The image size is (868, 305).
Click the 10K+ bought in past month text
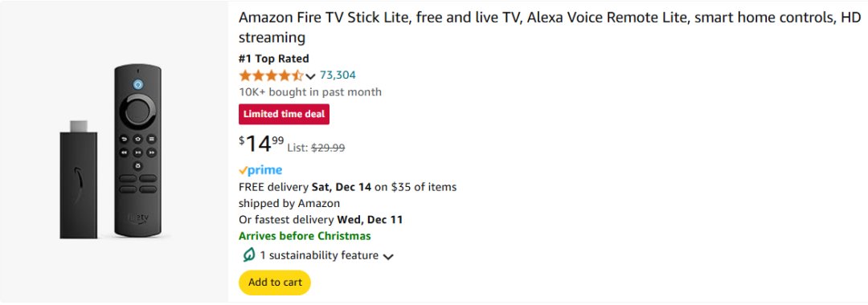(x=310, y=91)
